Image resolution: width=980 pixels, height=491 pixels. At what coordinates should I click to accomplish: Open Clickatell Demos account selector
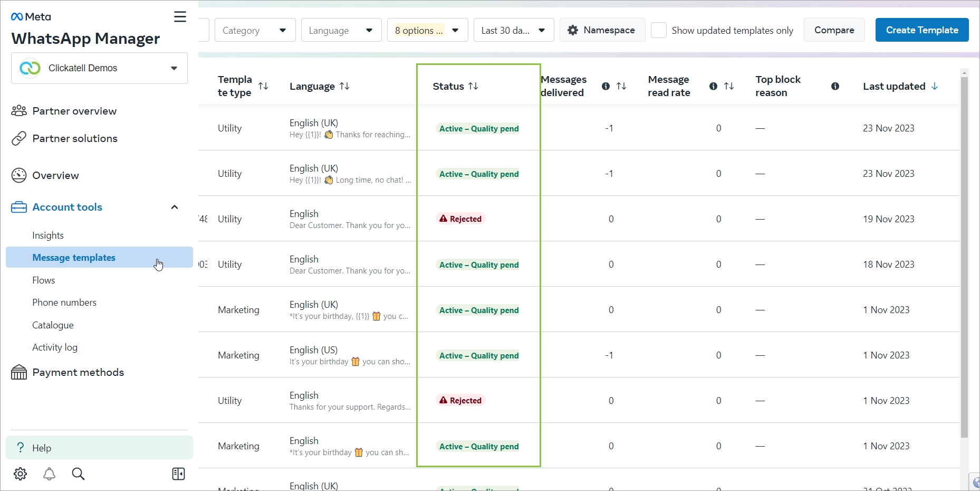tap(99, 68)
